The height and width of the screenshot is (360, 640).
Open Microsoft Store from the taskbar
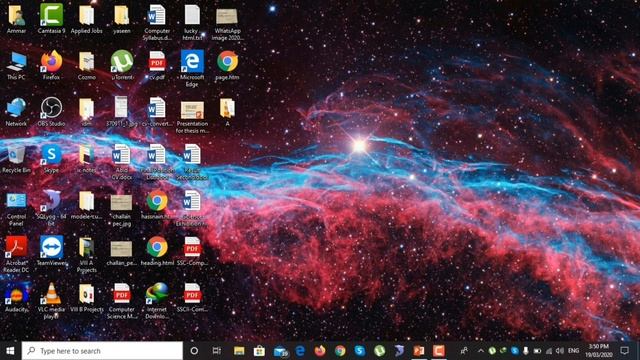[259, 351]
